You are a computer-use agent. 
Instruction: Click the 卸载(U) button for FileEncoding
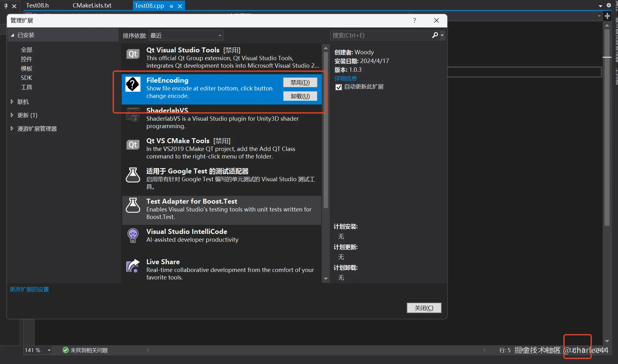[x=300, y=96]
